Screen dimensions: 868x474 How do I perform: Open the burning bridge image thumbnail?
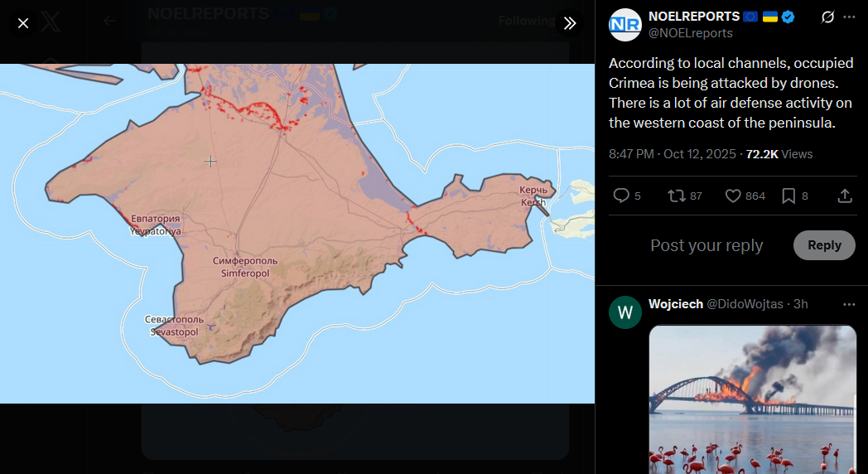pyautogui.click(x=752, y=399)
